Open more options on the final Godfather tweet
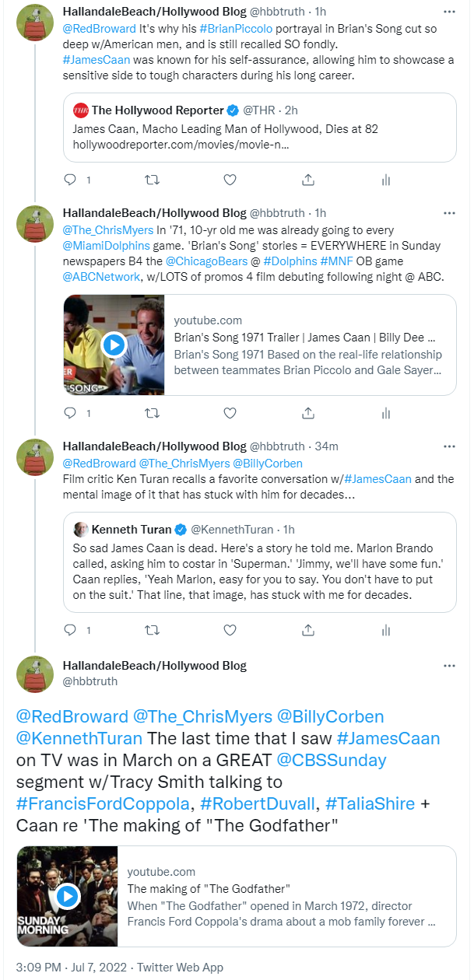The width and height of the screenshot is (474, 980). point(449,666)
